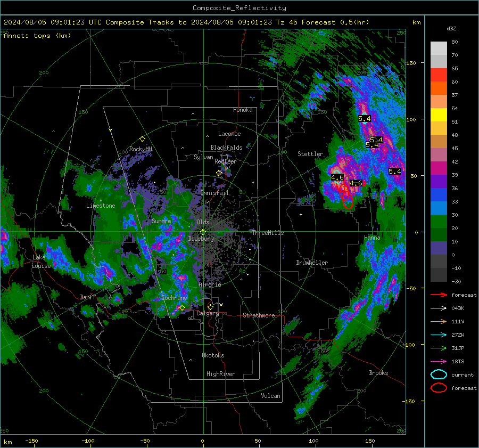
Task: Click the 'Drumheller' town label
Action: (312, 263)
